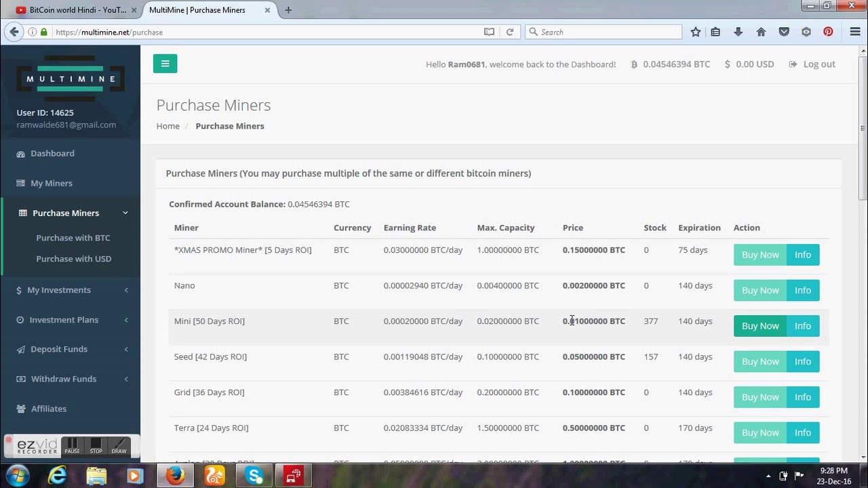The width and height of the screenshot is (868, 488).
Task: Click the Max. Capacity column header
Action: tap(506, 228)
